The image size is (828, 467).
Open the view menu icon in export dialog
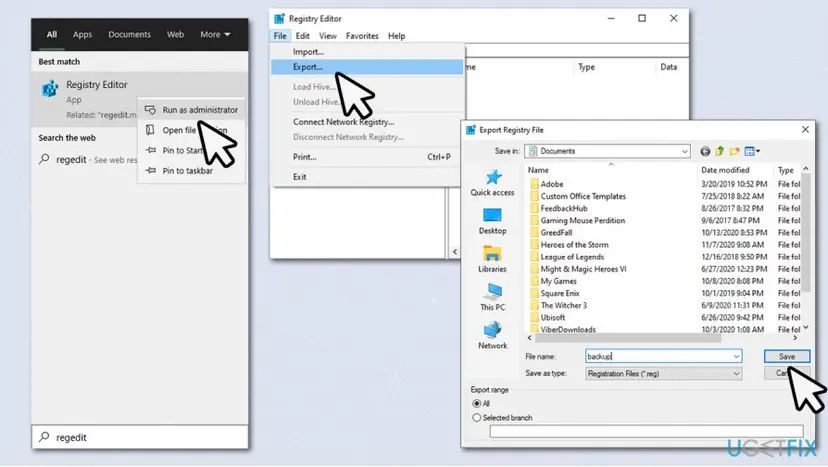(752, 152)
